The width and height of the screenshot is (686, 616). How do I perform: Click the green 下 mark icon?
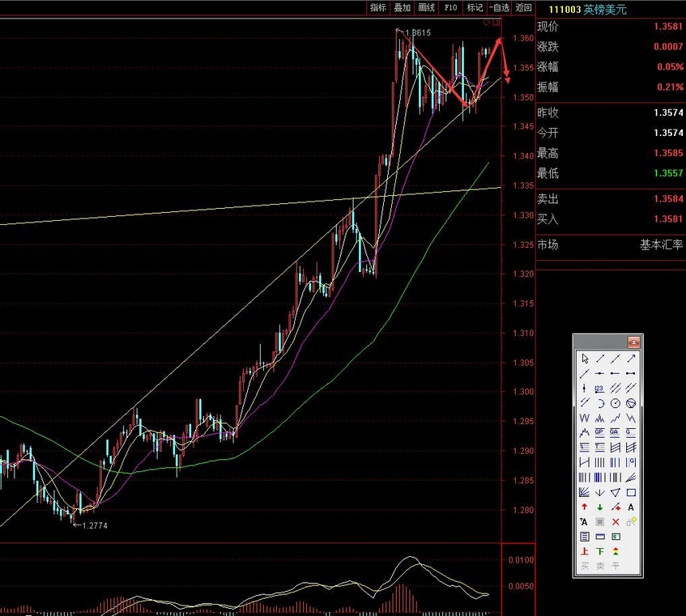point(599,551)
